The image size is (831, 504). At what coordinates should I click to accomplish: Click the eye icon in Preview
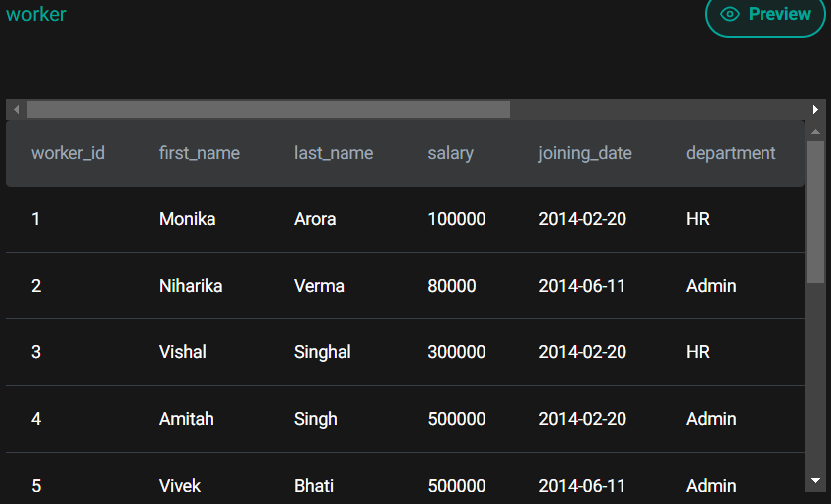[731, 15]
